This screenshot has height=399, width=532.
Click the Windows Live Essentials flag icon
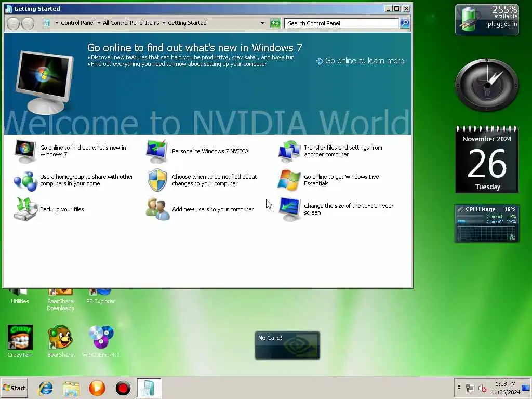click(x=289, y=180)
